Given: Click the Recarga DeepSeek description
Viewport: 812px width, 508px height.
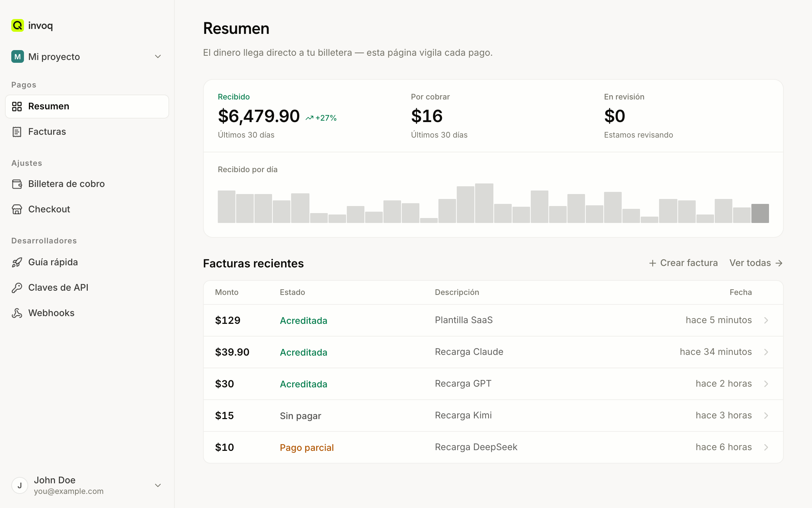Looking at the screenshot, I should (476, 447).
